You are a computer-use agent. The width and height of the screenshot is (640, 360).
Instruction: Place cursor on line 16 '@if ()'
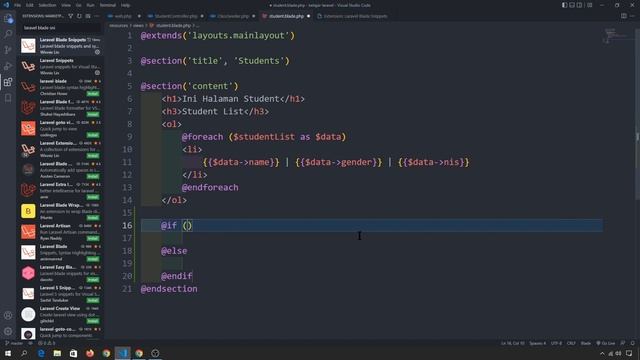pos(176,226)
